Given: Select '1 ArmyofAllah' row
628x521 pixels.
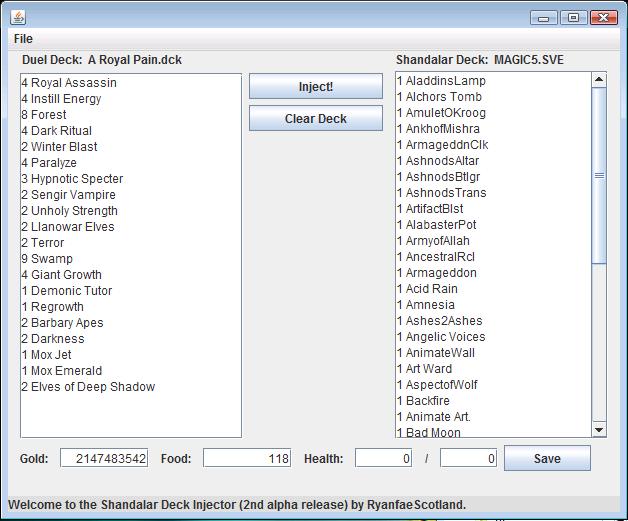Looking at the screenshot, I should click(x=493, y=241).
